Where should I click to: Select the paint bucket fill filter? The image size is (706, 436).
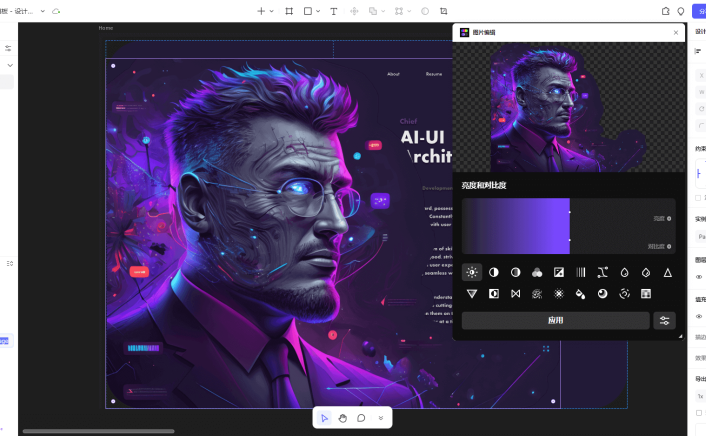(x=581, y=294)
